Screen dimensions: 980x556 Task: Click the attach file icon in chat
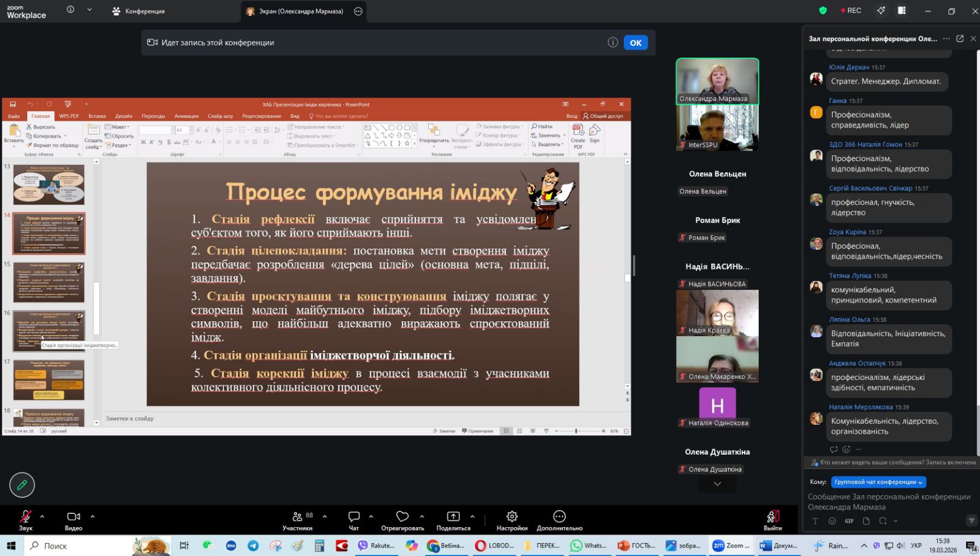[x=866, y=521]
